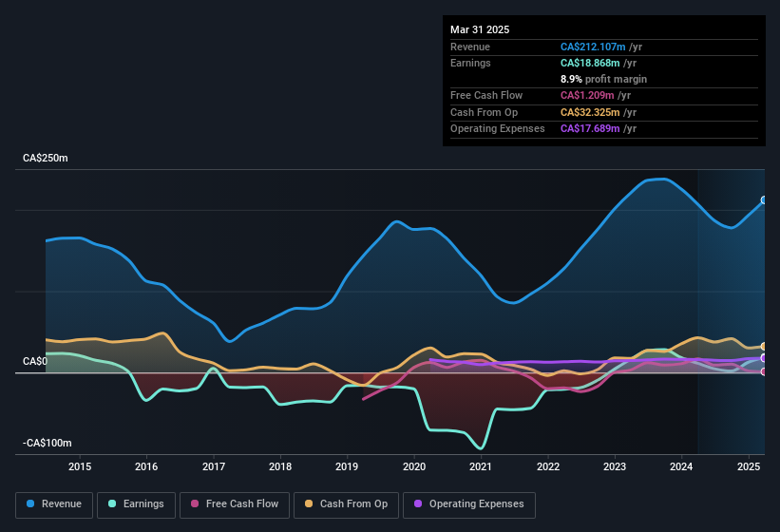The image size is (780, 532).
Task: Click the CA$1.209m free cash flow value
Action: (x=587, y=95)
